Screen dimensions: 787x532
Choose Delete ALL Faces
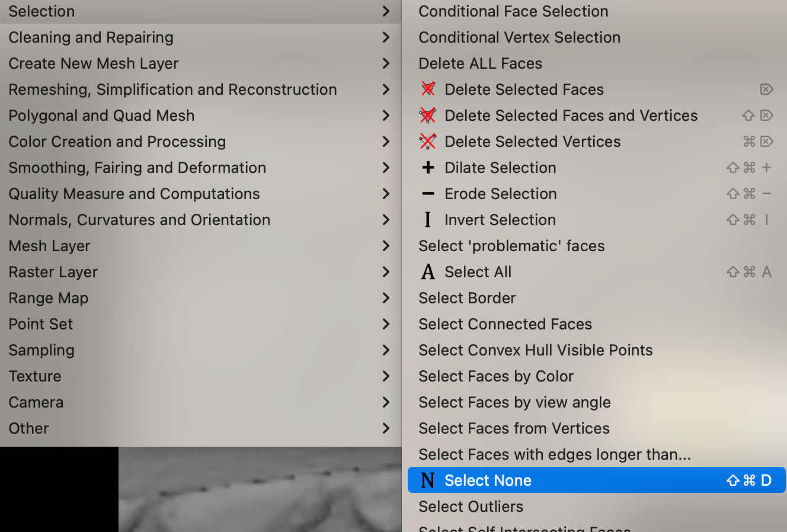pos(480,63)
